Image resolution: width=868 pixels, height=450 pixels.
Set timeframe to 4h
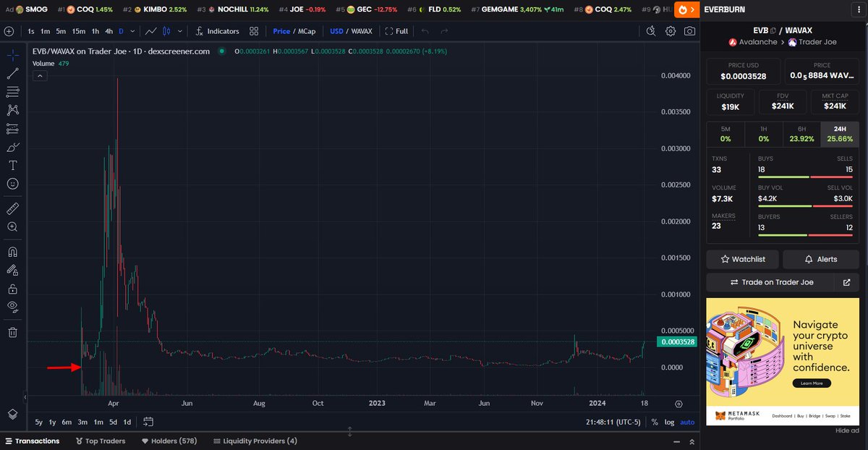(x=109, y=31)
